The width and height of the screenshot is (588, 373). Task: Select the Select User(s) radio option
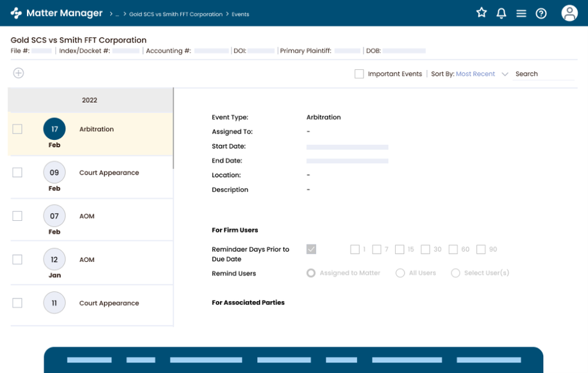[x=455, y=273]
